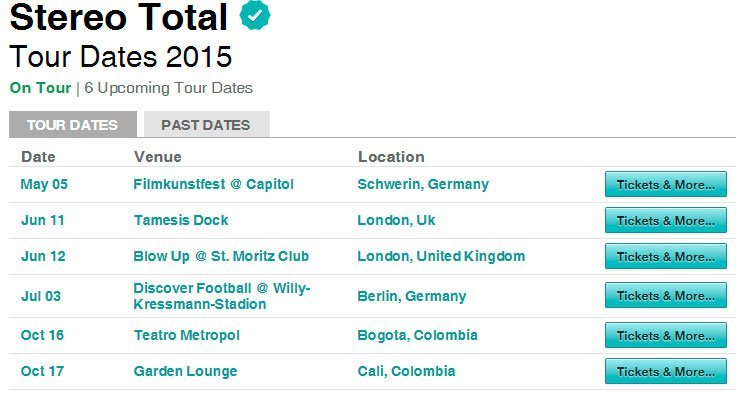Get tickets for the Tamesis Dock show

click(665, 220)
